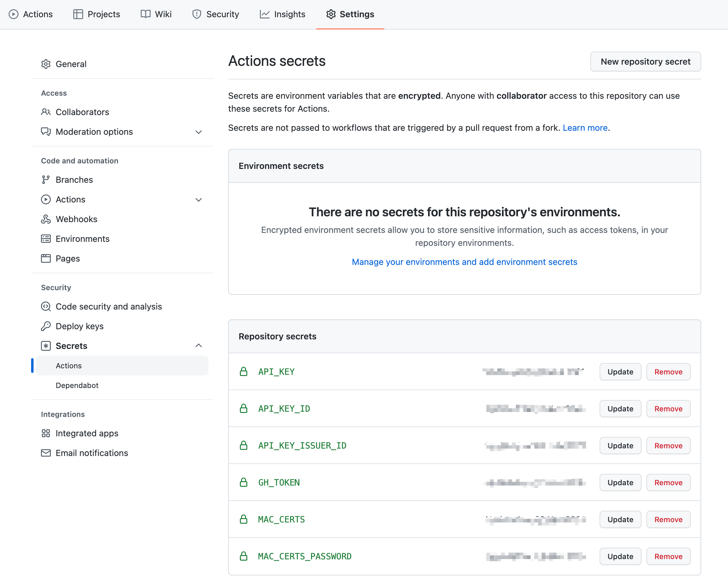728x584 pixels.
Task: Click the Webhooks icon
Action: pyautogui.click(x=46, y=219)
